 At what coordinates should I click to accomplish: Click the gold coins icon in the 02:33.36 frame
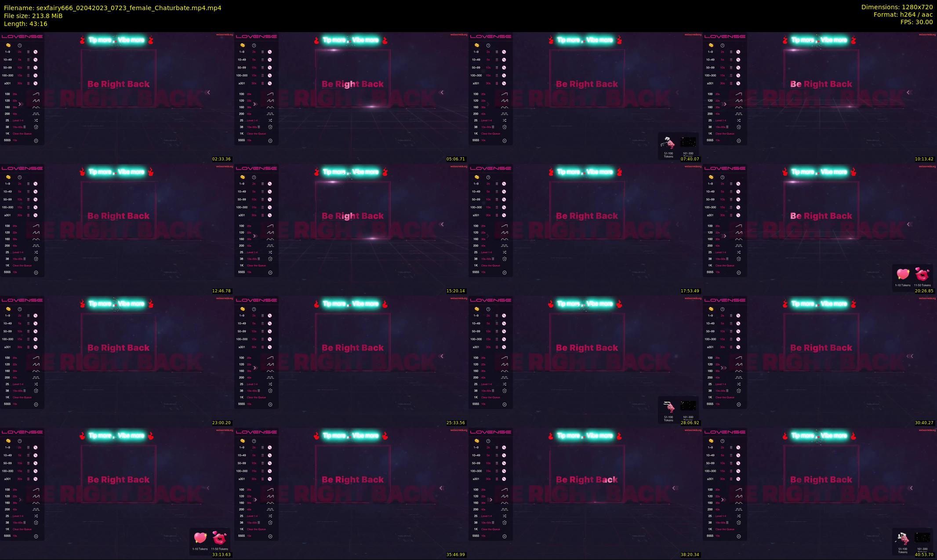click(x=8, y=45)
